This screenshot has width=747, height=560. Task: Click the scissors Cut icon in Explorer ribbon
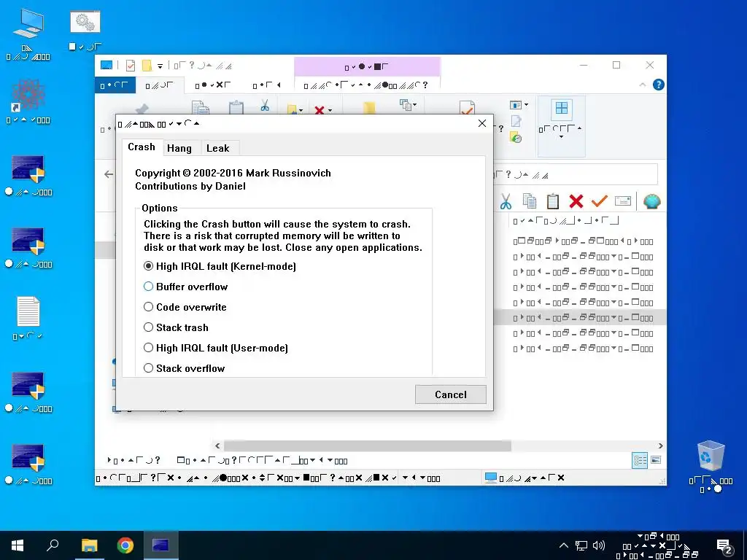[x=265, y=105]
